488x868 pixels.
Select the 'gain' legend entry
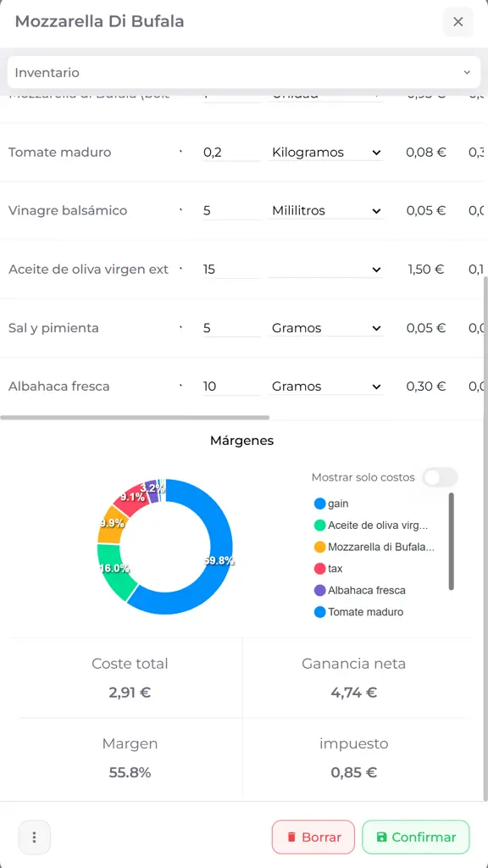click(337, 504)
